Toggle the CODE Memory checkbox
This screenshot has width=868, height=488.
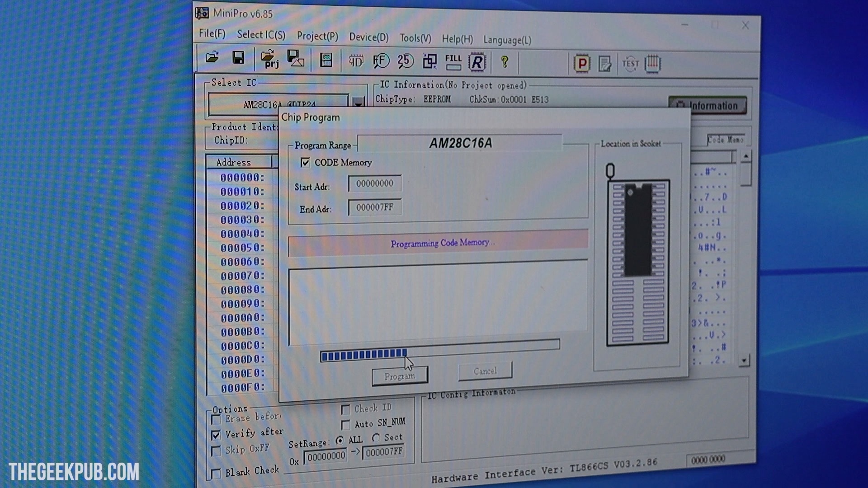click(x=306, y=163)
